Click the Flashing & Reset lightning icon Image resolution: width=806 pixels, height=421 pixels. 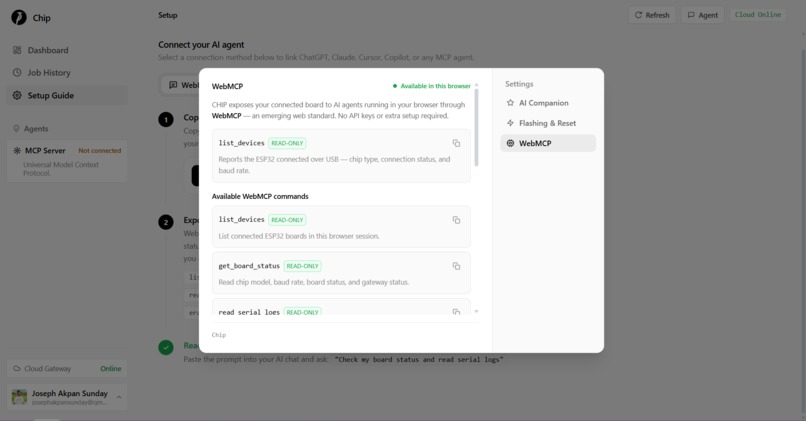(510, 123)
